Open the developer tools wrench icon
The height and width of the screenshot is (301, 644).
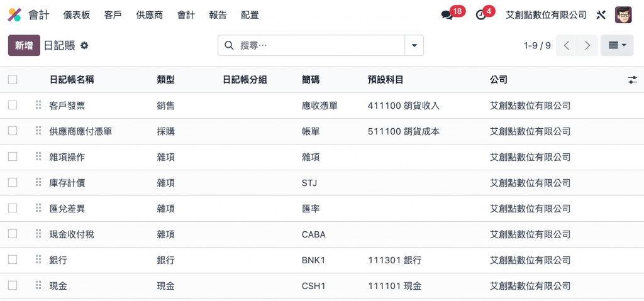click(x=601, y=15)
